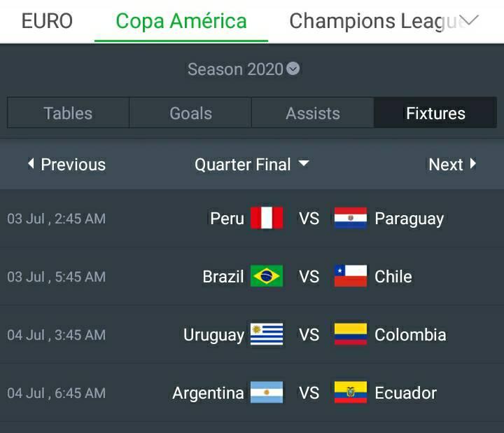Image resolution: width=504 pixels, height=433 pixels.
Task: Tap the Uruguay flag icon
Action: (267, 334)
